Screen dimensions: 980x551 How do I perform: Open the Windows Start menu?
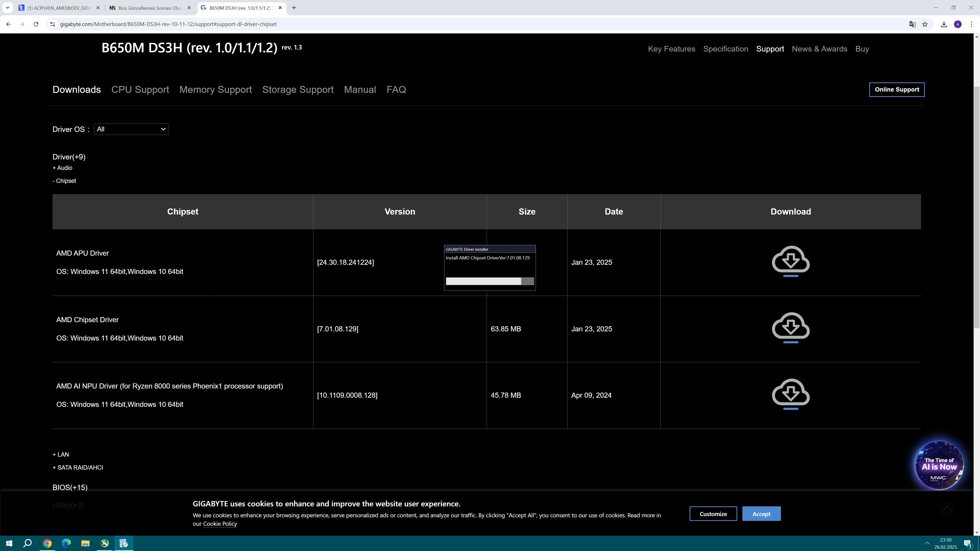click(9, 543)
